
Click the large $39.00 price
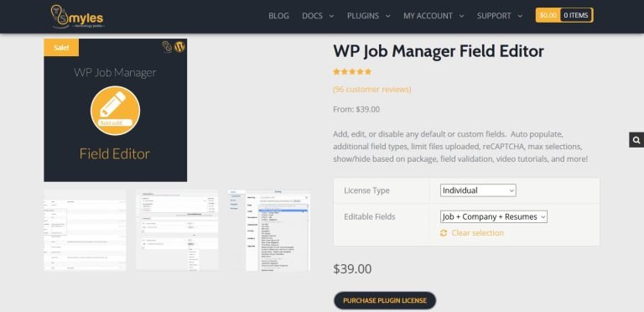[x=352, y=269]
